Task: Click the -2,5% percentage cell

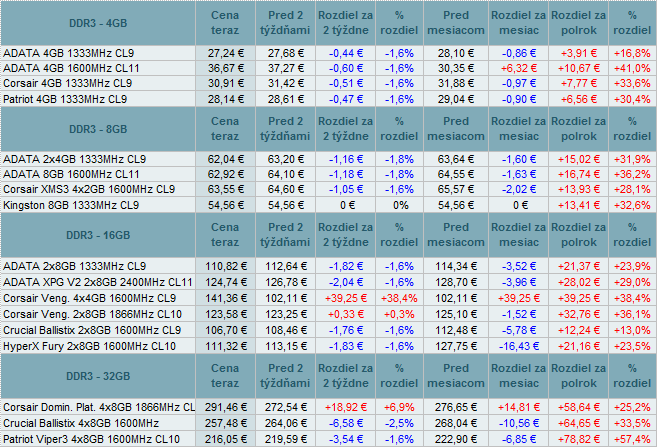Action: [x=399, y=423]
